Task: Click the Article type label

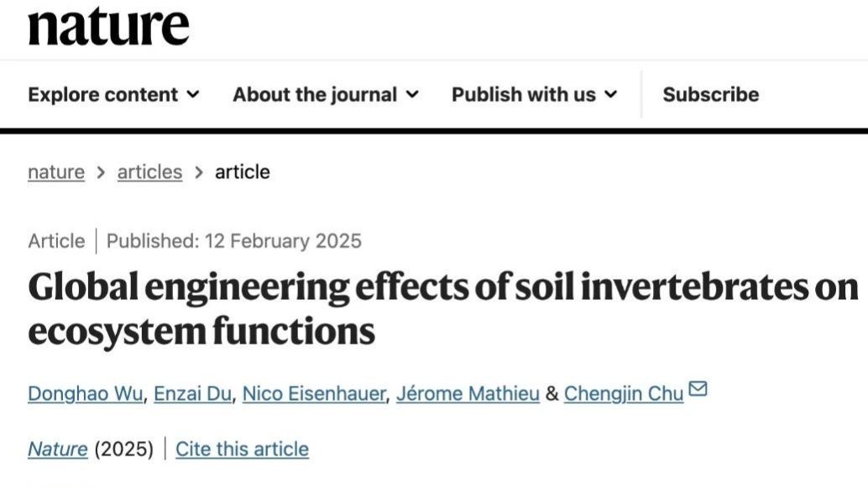Action: tap(56, 241)
